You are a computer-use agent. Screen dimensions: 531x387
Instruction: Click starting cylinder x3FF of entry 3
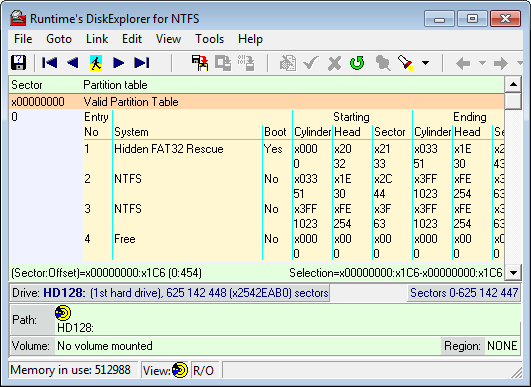click(305, 209)
